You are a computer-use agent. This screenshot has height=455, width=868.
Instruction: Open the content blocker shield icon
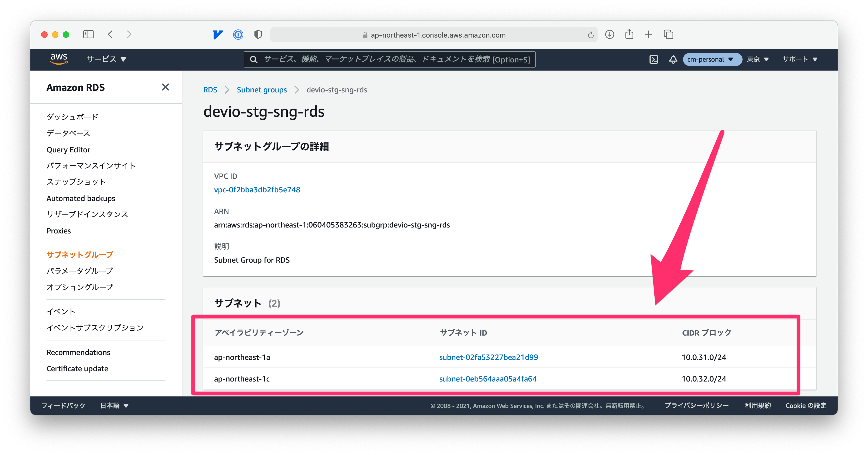[x=258, y=34]
